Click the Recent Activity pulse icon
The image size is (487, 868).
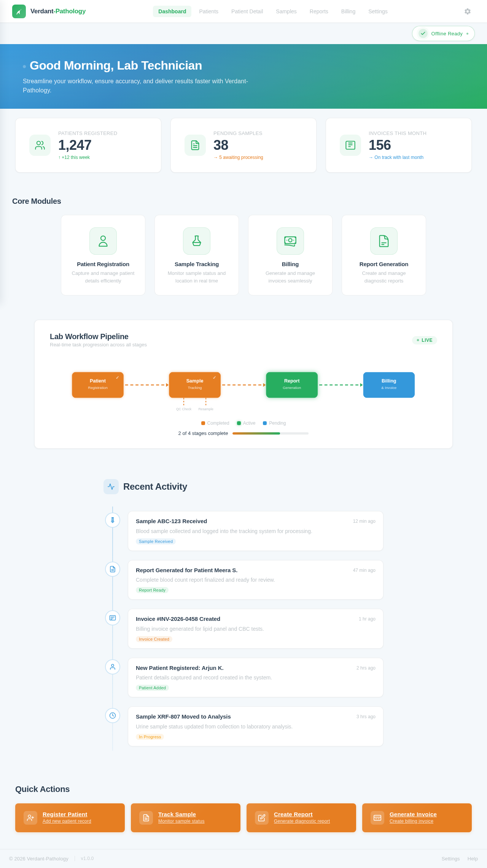[x=111, y=487]
